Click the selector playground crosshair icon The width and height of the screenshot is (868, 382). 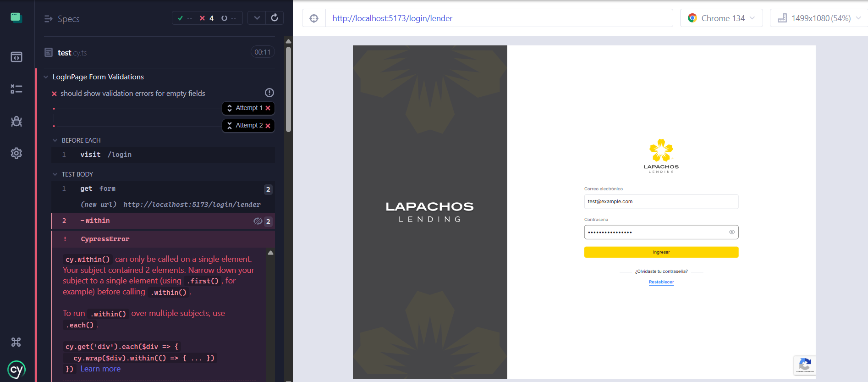[314, 18]
